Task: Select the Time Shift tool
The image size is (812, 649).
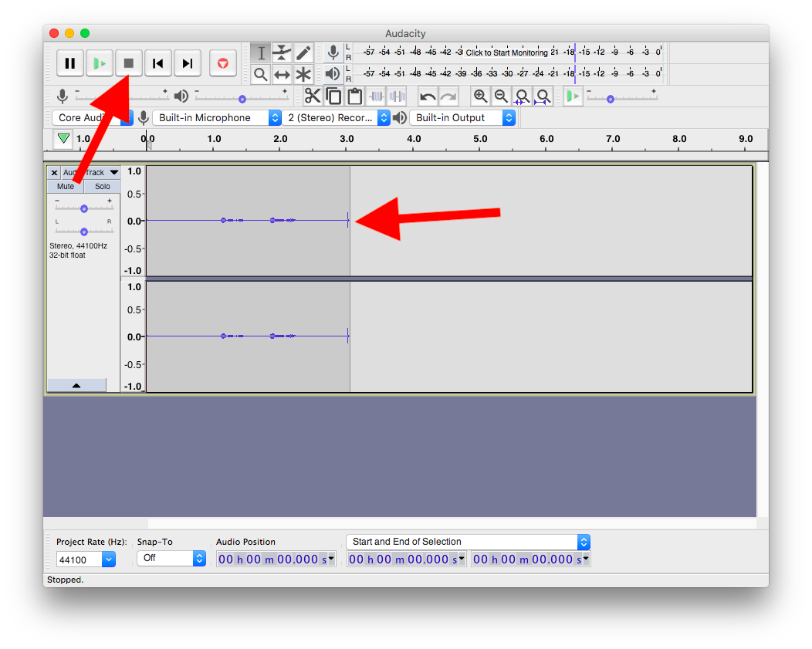Action: coord(282,75)
